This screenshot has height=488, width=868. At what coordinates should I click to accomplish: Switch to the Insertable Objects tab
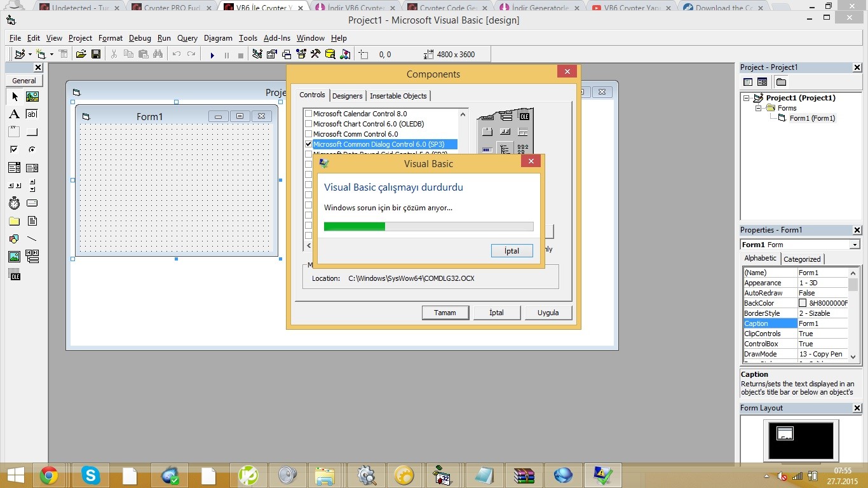click(398, 96)
